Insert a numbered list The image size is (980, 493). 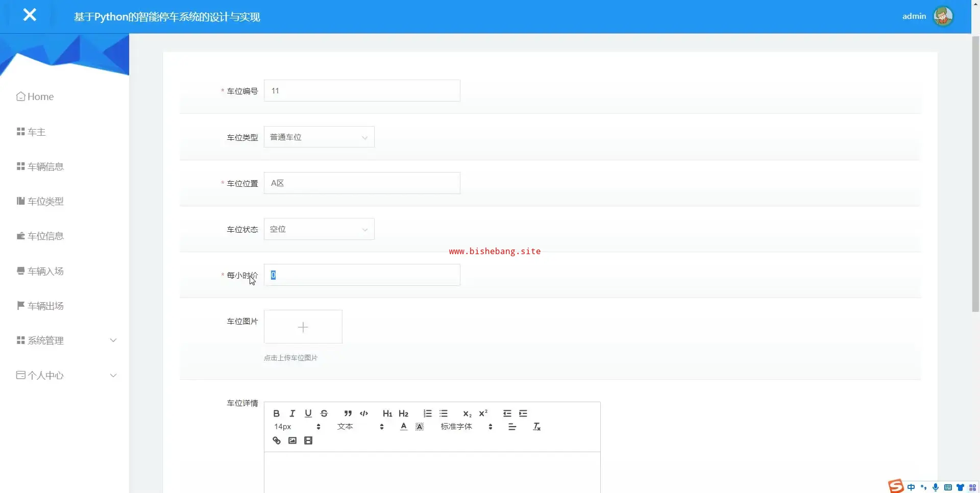click(428, 413)
